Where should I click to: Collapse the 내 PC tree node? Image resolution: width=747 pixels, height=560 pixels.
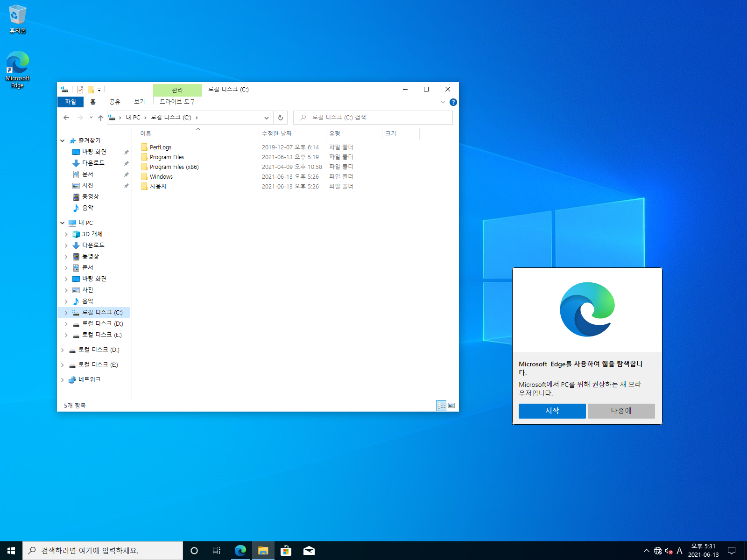63,223
